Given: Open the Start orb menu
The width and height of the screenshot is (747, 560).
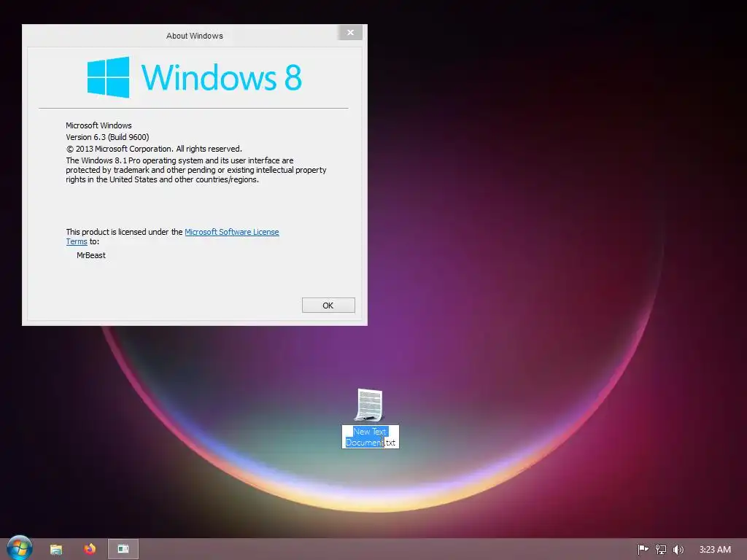Looking at the screenshot, I should pyautogui.click(x=20, y=548).
